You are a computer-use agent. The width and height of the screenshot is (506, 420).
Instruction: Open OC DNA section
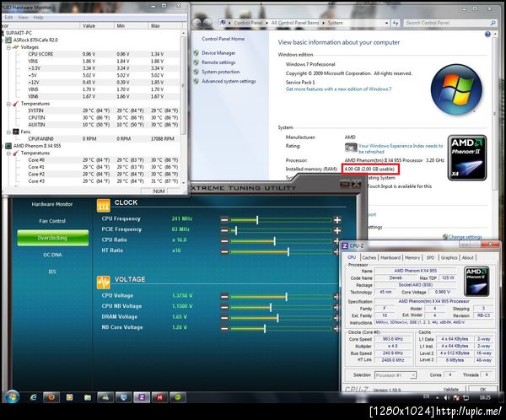(x=52, y=255)
